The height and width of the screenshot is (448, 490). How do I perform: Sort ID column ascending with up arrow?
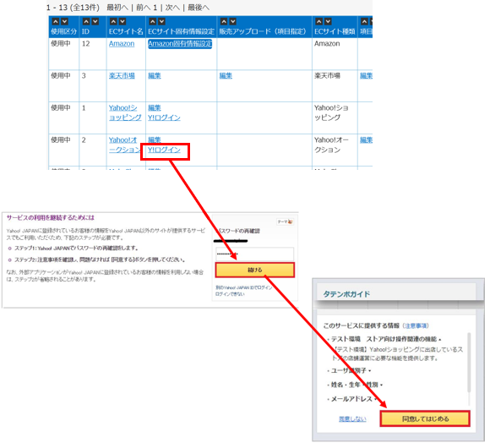86,21
